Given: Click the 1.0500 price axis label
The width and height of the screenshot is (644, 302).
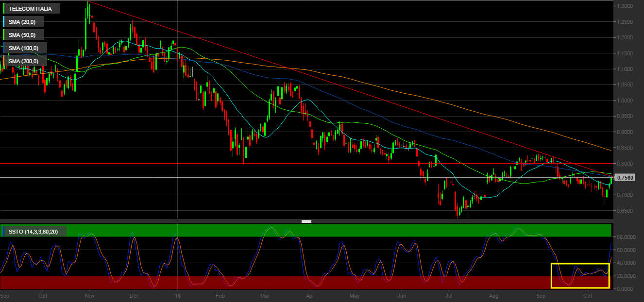Looking at the screenshot, I should (x=625, y=85).
